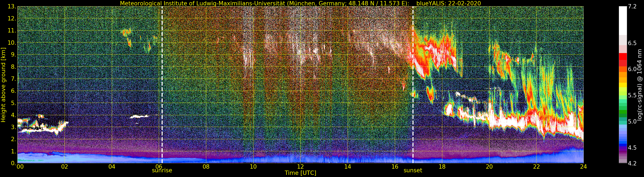Click the colorbar value '4.5'

coord(632,148)
